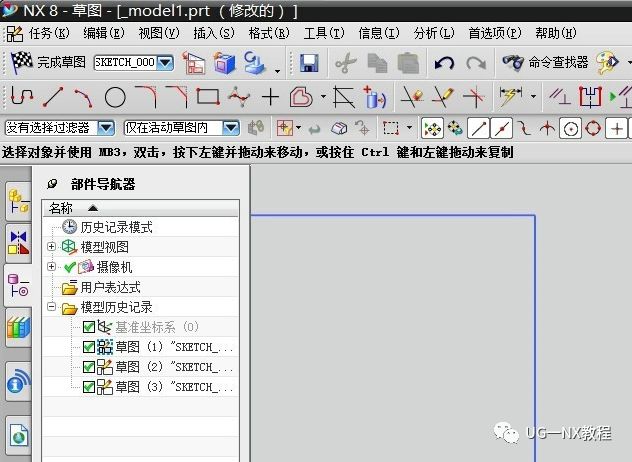
Task: Open the Part Navigator sidebar tab
Action: pos(18,285)
